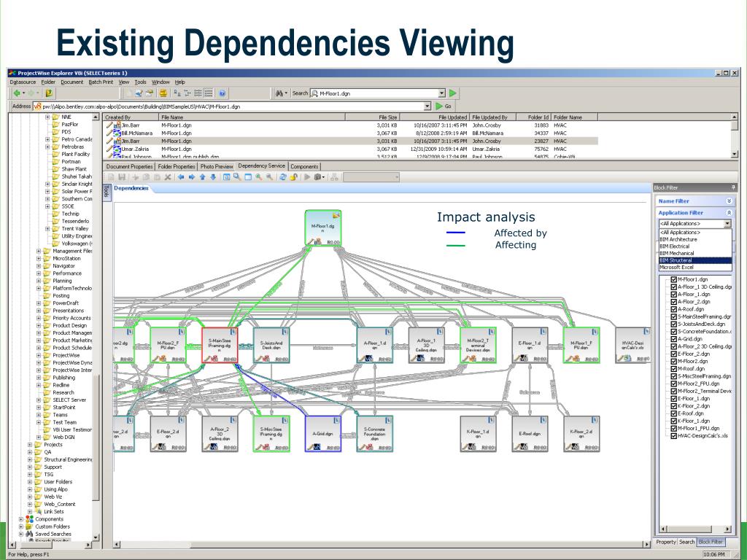Open the Document menu

[x=72, y=82]
